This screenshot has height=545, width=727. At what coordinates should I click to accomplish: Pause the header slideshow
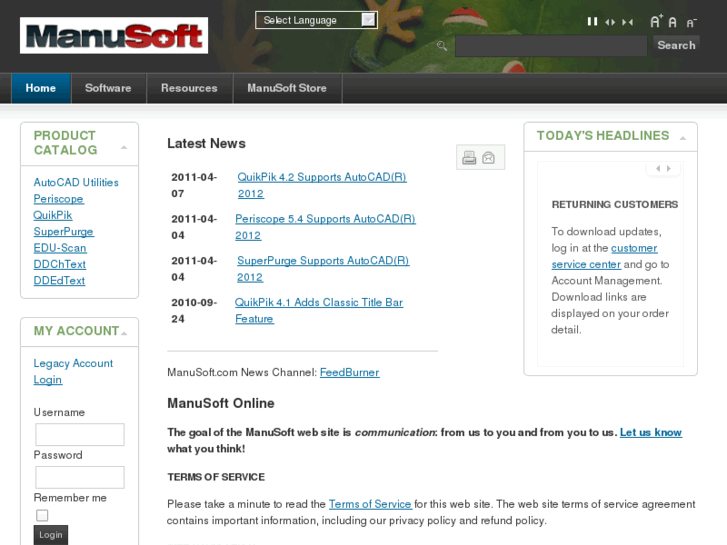592,21
